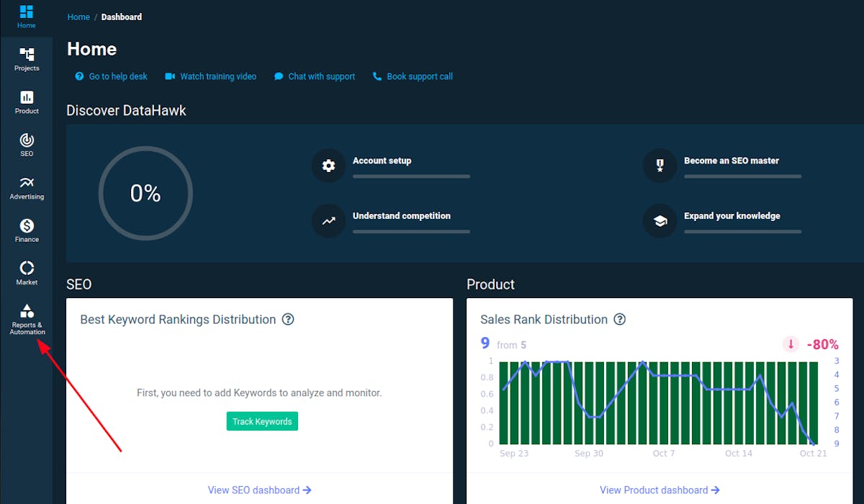Open Reports & Automation in sidebar
Screen dimensions: 864x504
pyautogui.click(x=27, y=320)
